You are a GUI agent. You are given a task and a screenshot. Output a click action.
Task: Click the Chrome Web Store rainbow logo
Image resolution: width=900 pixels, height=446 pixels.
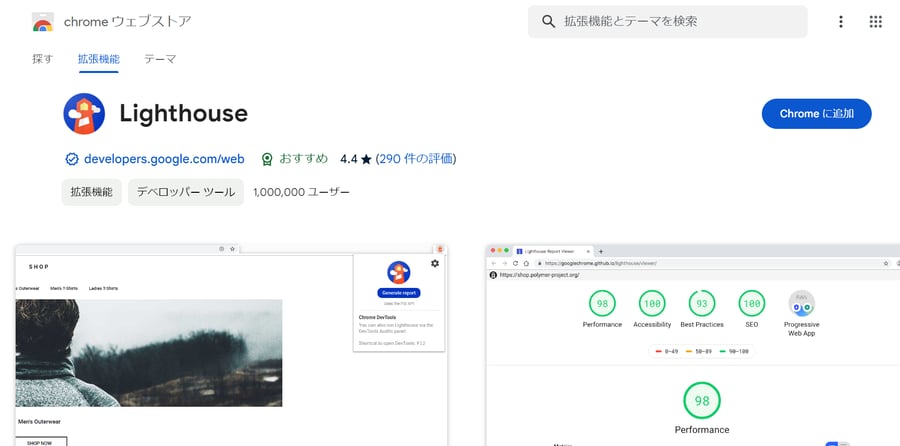(43, 22)
